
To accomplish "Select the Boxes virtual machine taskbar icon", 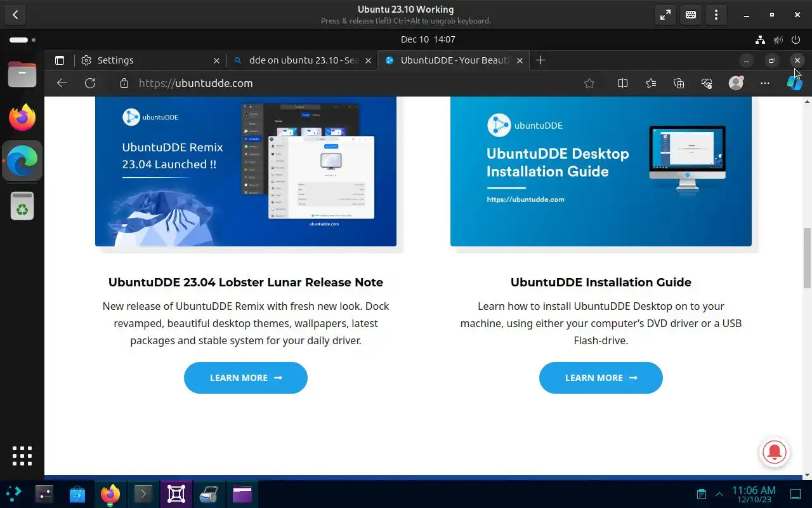I will pyautogui.click(x=176, y=494).
